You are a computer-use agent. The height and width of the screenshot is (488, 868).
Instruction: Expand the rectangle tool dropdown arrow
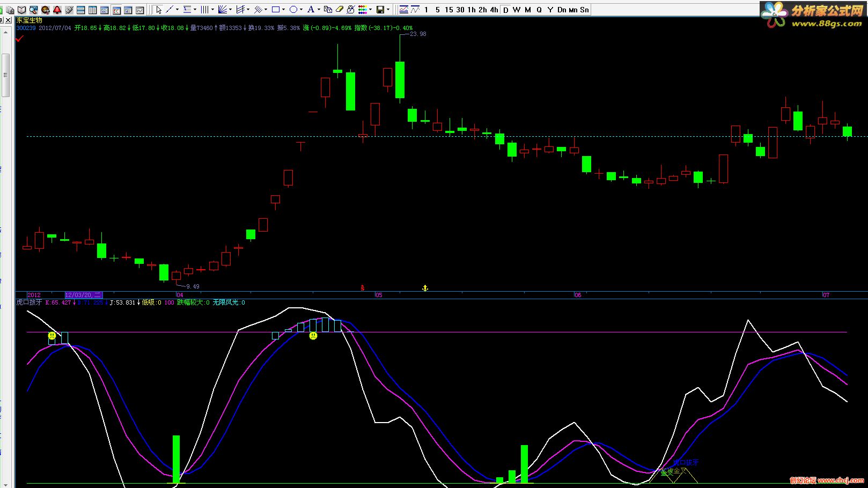click(283, 10)
